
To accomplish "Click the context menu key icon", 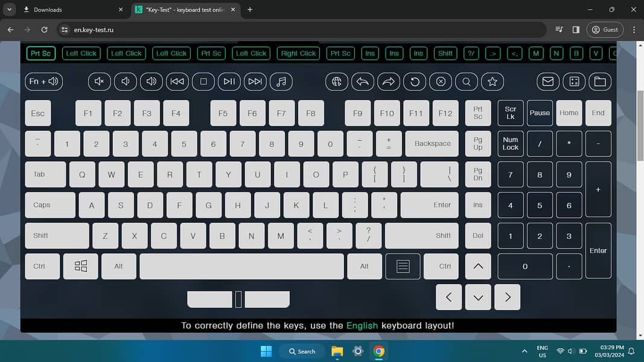I will coord(403,266).
